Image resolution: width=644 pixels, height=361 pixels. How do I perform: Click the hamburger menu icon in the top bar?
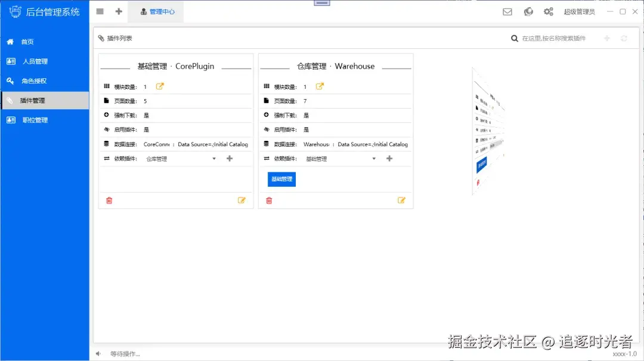point(100,11)
